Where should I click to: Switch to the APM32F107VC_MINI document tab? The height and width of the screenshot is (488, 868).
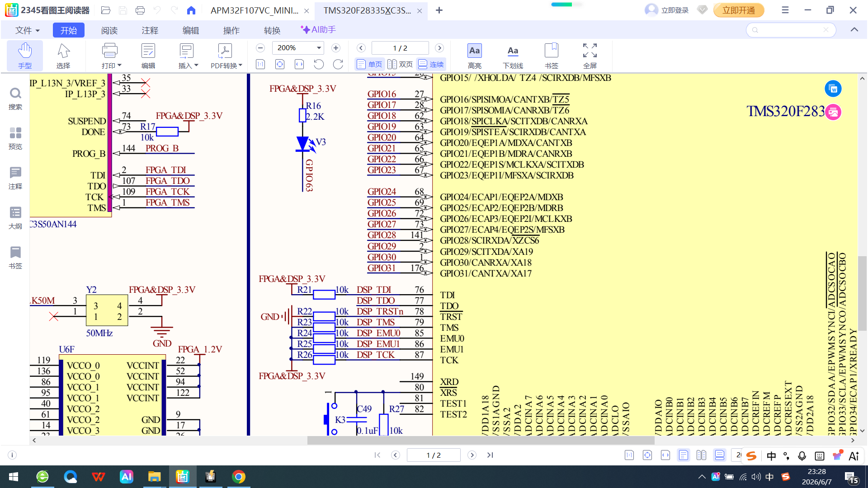click(255, 10)
